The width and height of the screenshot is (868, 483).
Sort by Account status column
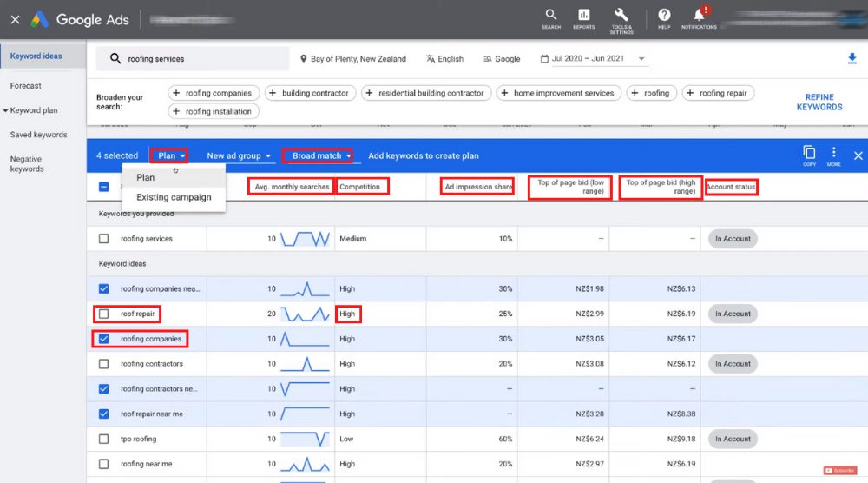(x=731, y=187)
